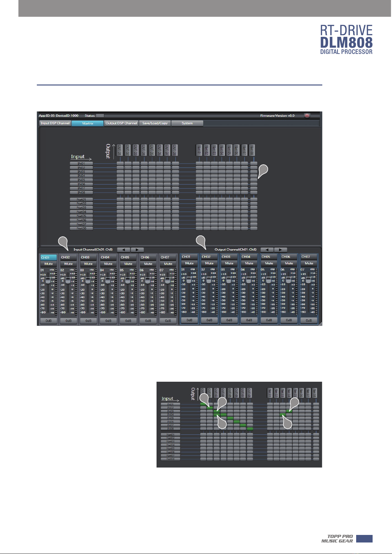Click the 0dB button under output fader 07
This screenshot has width=392, height=554.
pyautogui.click(x=309, y=320)
